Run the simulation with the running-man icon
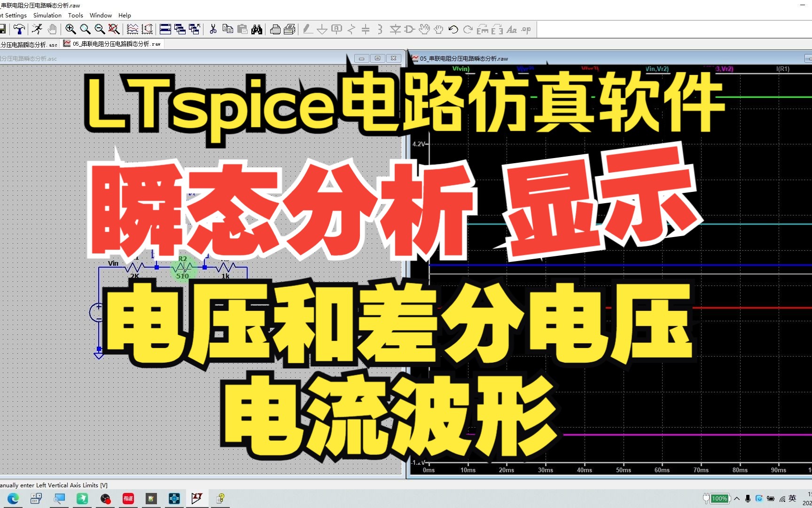 point(37,29)
